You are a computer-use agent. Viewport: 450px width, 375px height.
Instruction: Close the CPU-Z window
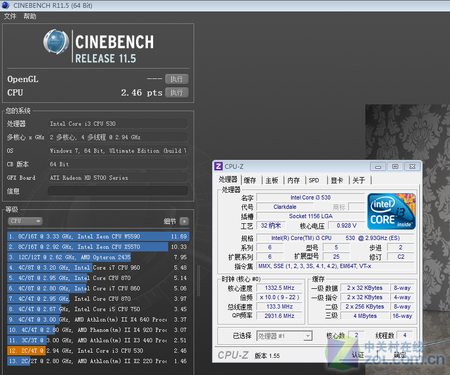click(412, 166)
